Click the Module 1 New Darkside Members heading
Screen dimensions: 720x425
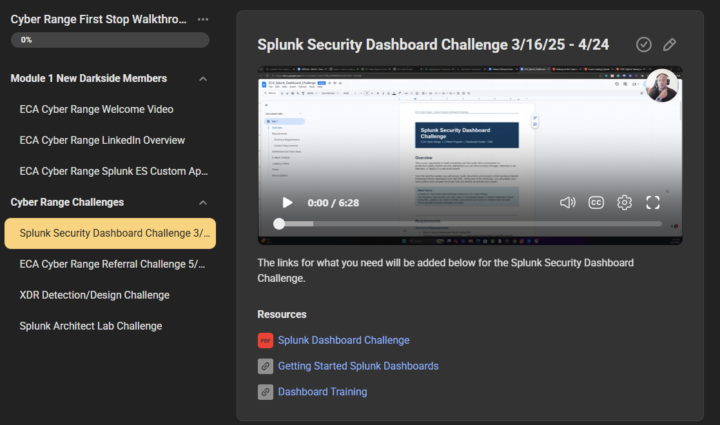tap(89, 78)
